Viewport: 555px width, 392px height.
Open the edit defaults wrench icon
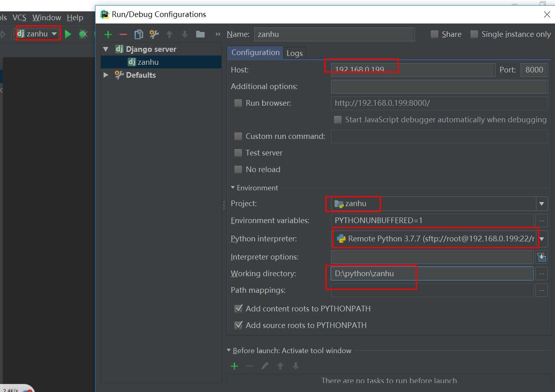click(x=154, y=34)
